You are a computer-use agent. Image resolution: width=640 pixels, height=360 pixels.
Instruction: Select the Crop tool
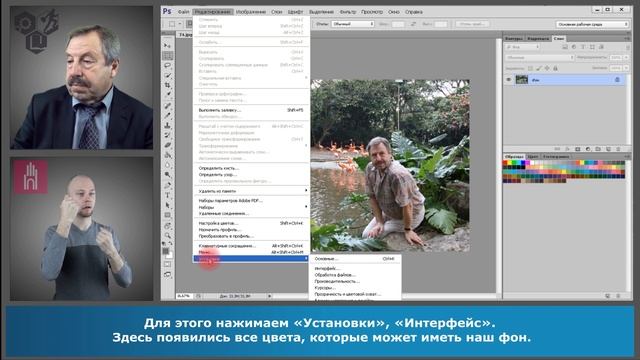pos(168,85)
